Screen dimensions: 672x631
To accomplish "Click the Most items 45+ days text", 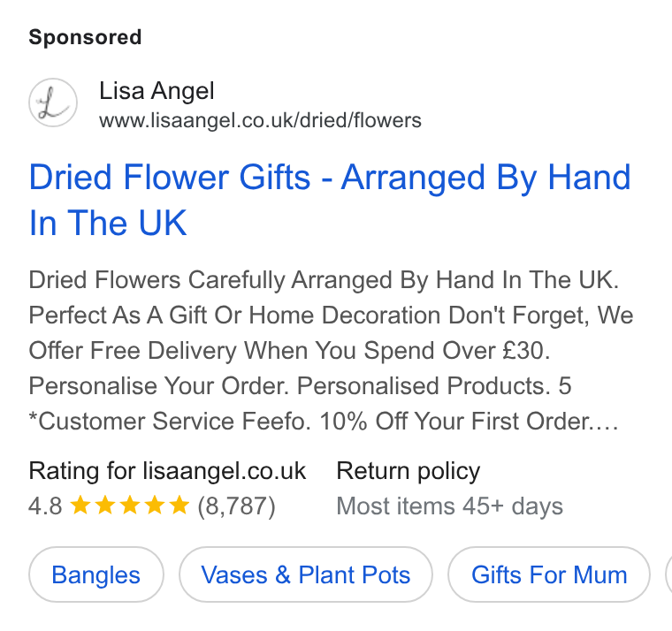I will pos(449,506).
